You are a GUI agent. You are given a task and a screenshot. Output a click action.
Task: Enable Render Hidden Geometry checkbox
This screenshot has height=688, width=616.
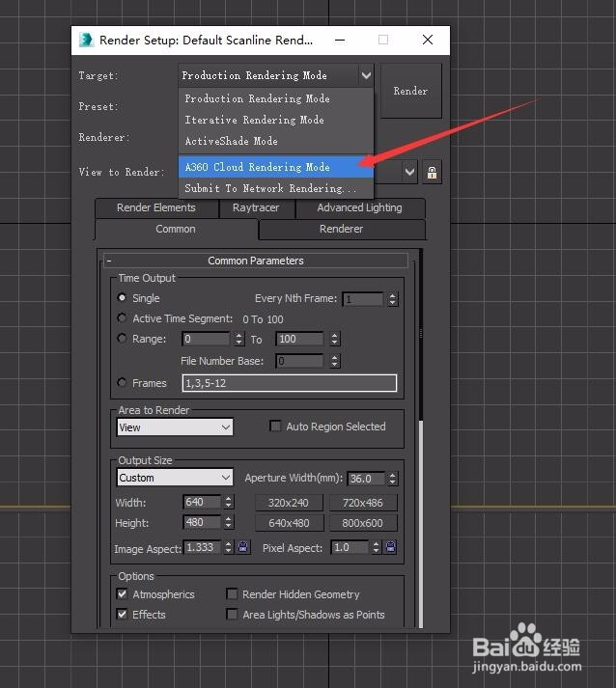232,594
